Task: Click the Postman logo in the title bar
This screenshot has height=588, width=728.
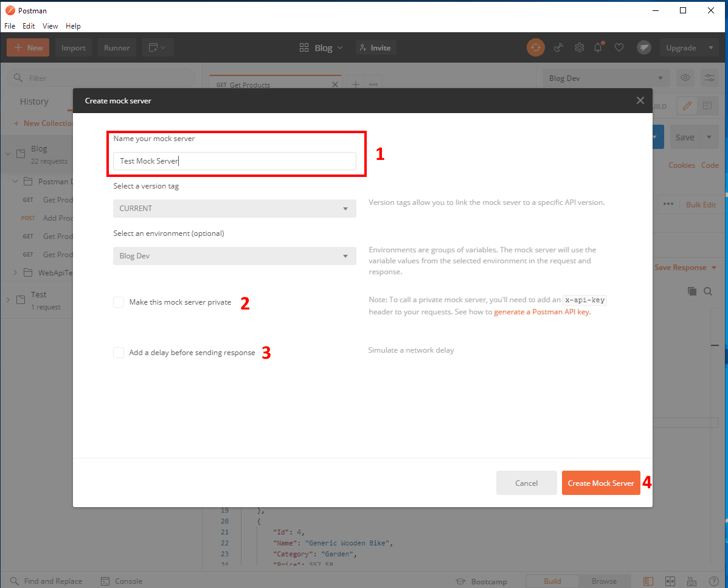Action: click(10, 10)
